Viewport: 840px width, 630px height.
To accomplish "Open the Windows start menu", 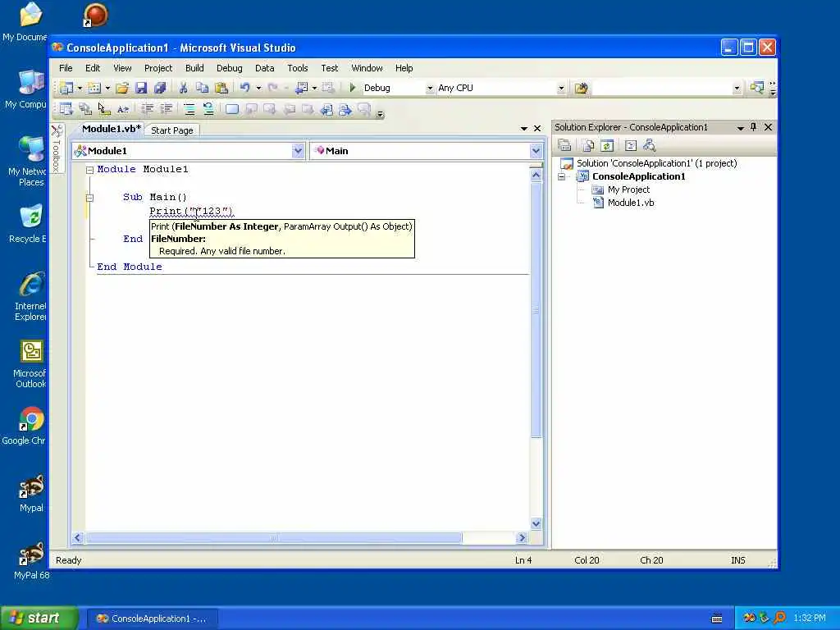I will point(39,619).
